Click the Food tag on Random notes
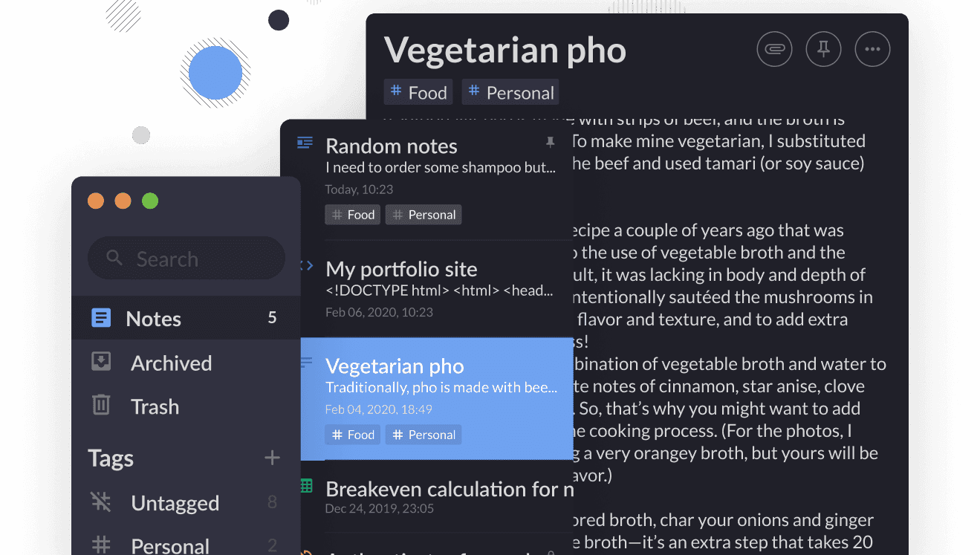980x555 pixels. pyautogui.click(x=352, y=214)
